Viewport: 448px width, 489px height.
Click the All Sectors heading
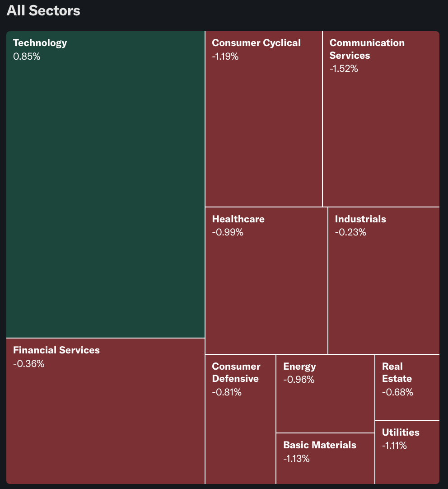pyautogui.click(x=43, y=11)
